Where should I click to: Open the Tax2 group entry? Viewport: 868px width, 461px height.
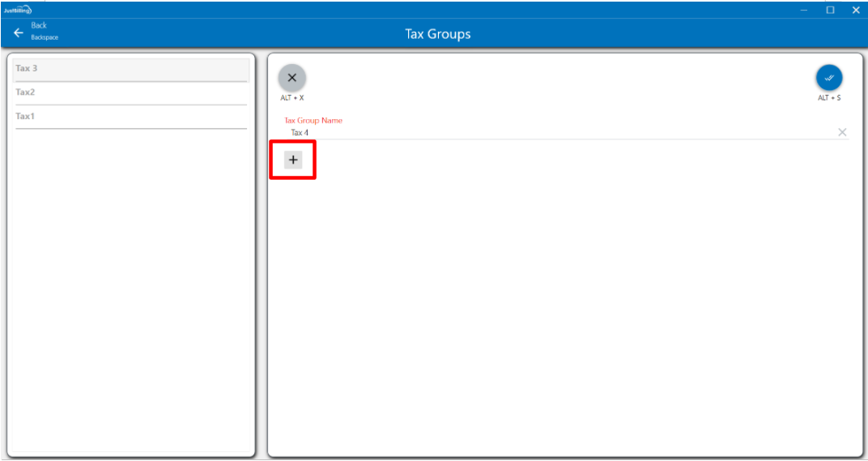pyautogui.click(x=131, y=92)
